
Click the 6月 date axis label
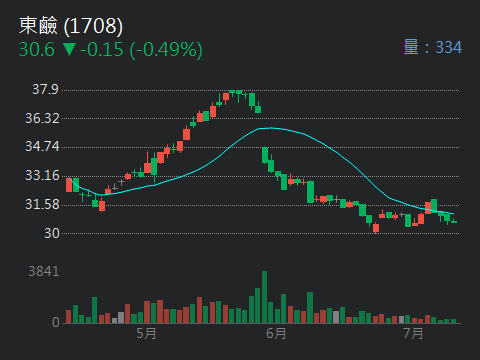click(x=276, y=333)
